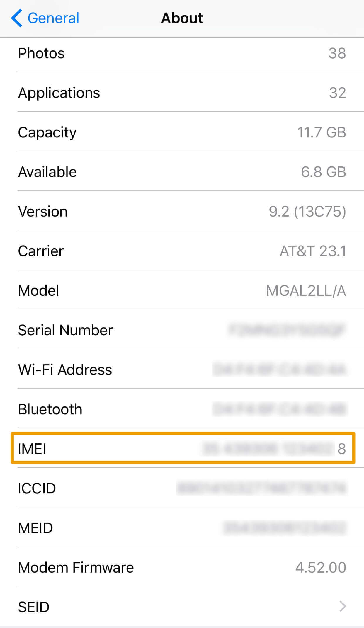Go back to General settings

point(45,18)
